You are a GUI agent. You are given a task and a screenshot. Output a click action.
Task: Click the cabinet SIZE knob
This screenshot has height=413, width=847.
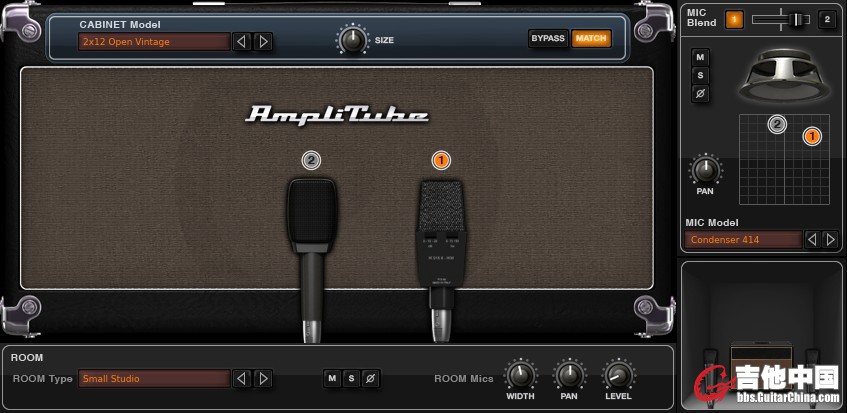coord(353,40)
